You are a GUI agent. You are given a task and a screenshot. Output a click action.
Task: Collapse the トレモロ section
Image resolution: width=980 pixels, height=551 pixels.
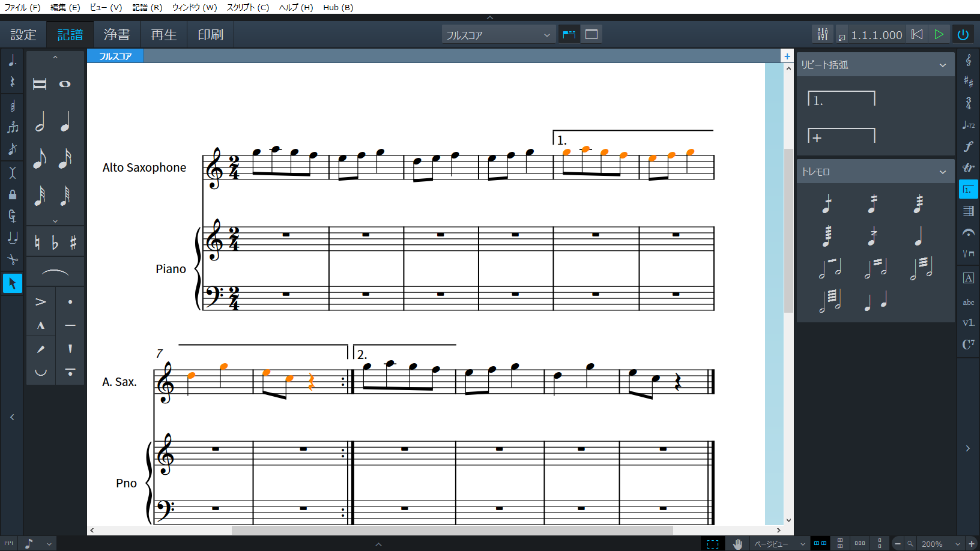(x=943, y=172)
